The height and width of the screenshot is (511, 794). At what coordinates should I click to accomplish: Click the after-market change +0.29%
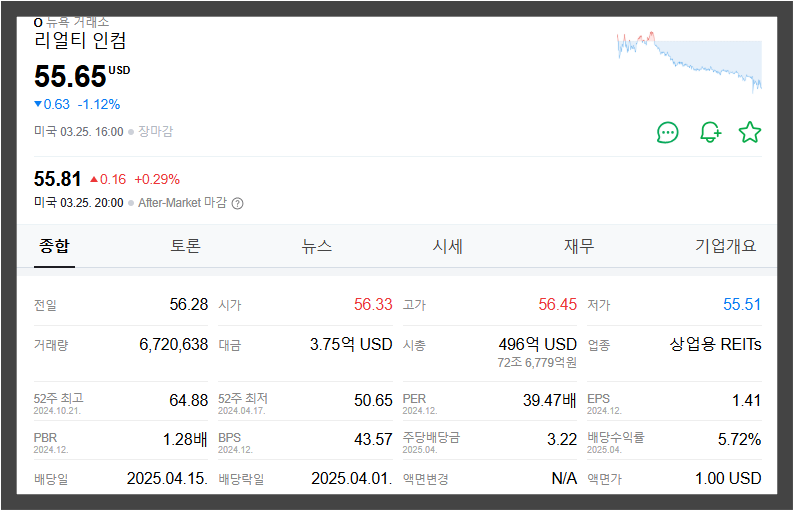click(157, 179)
